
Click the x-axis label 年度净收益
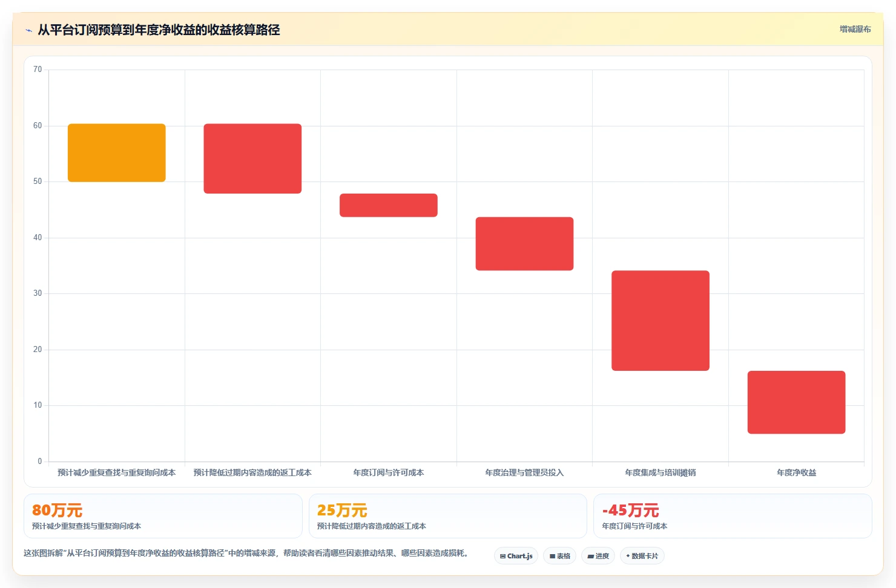click(796, 472)
